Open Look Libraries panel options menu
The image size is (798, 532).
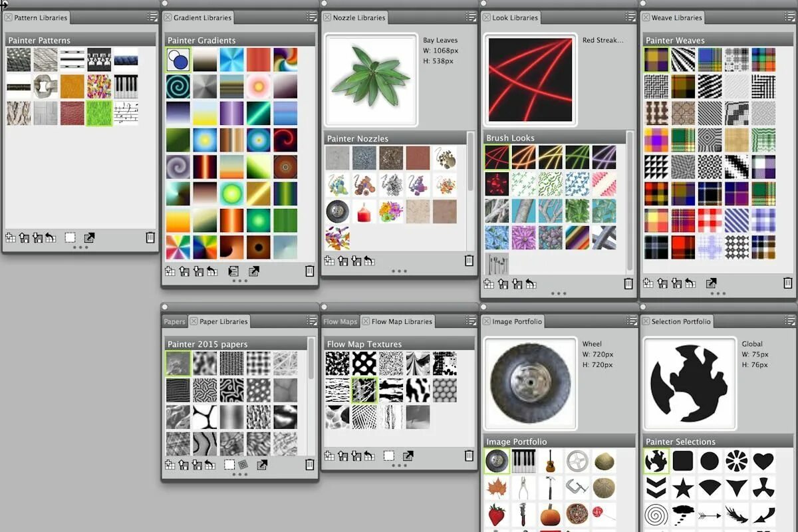pos(631,17)
